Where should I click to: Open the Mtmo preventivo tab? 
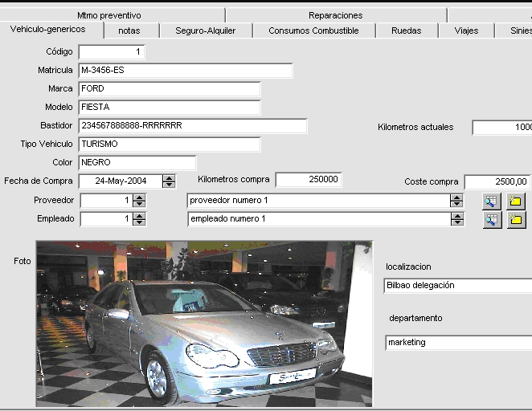click(x=109, y=15)
